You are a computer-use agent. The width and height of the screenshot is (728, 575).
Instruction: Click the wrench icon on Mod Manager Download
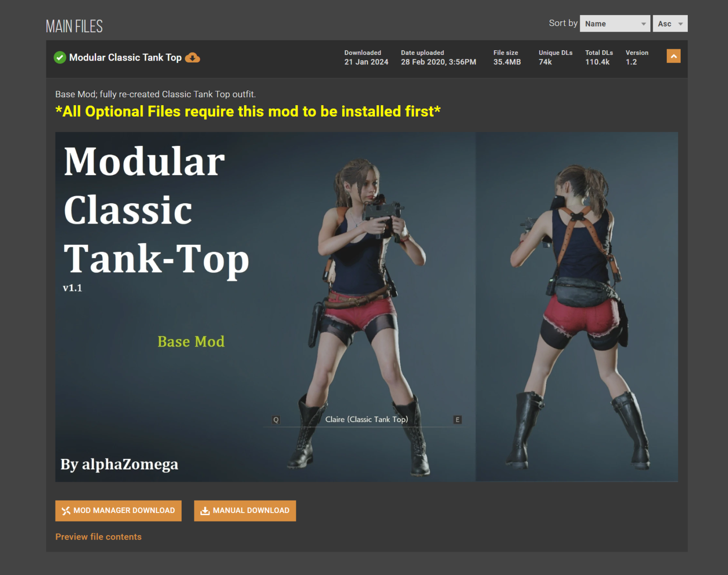(x=66, y=511)
